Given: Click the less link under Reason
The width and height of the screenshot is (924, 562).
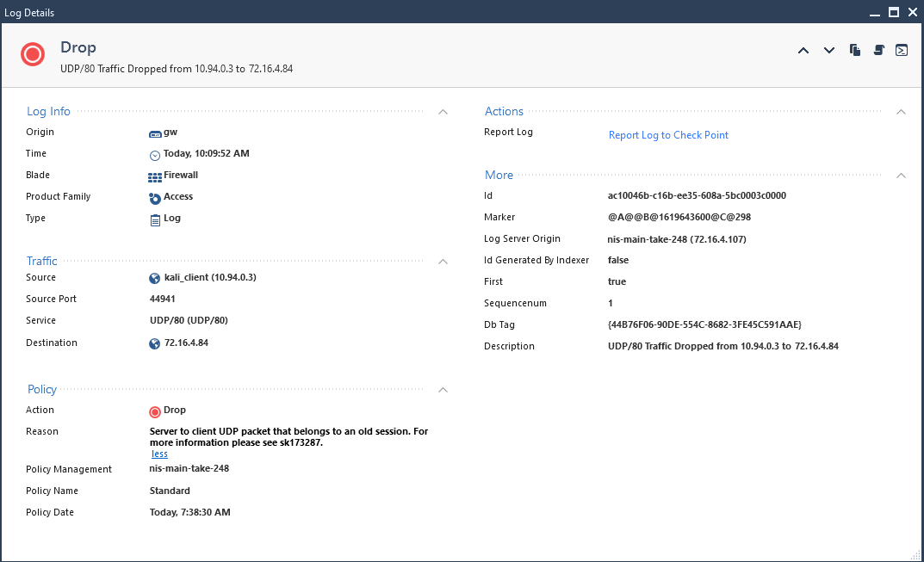Looking at the screenshot, I should tap(158, 454).
